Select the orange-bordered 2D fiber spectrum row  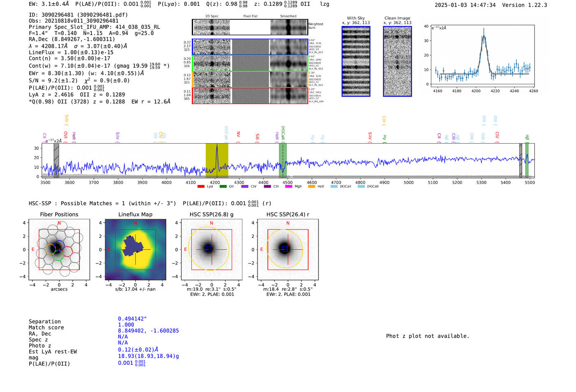coord(250,79)
